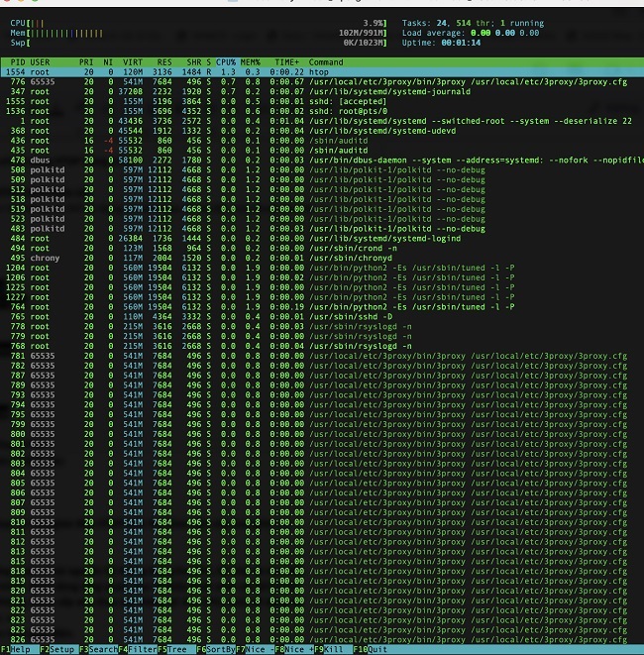This screenshot has width=644, height=655.
Task: Select the systemd-journald process row
Action: pos(322,91)
